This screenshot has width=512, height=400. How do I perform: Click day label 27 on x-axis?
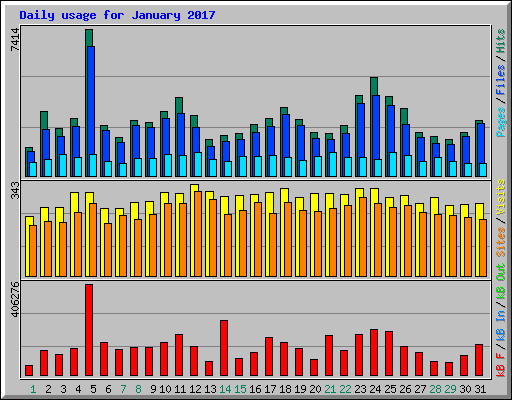click(x=420, y=389)
